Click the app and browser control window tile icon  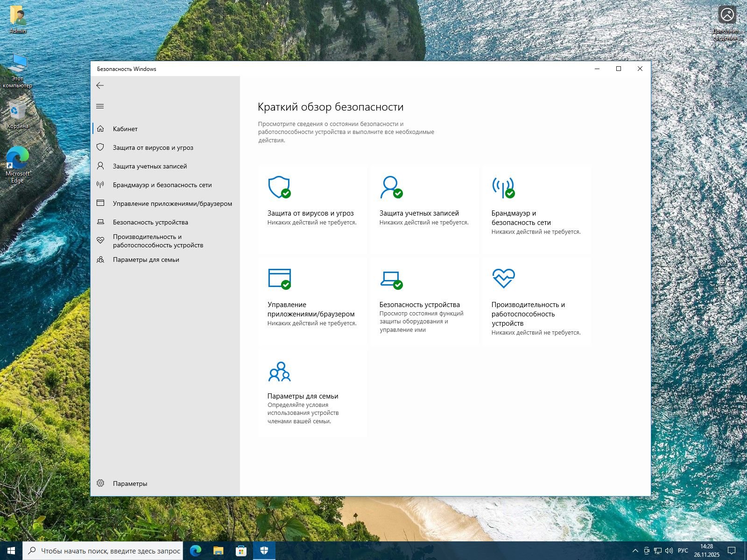[279, 279]
